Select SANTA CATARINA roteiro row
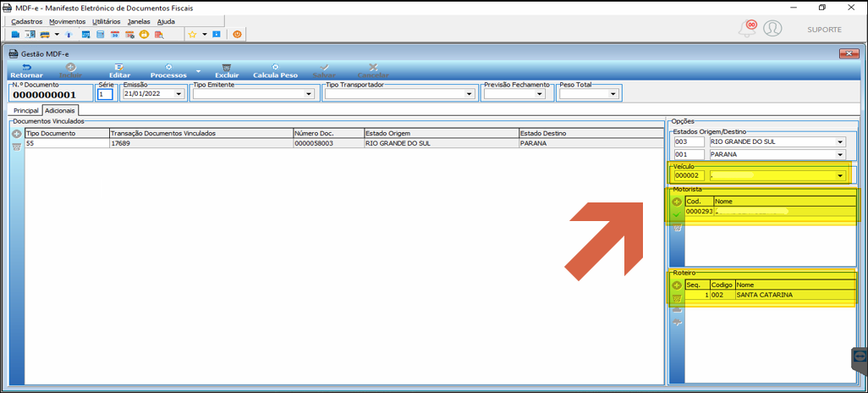 [x=770, y=295]
